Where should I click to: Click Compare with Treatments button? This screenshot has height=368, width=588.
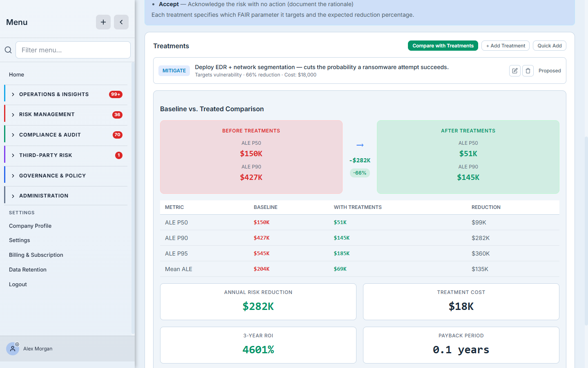click(443, 46)
